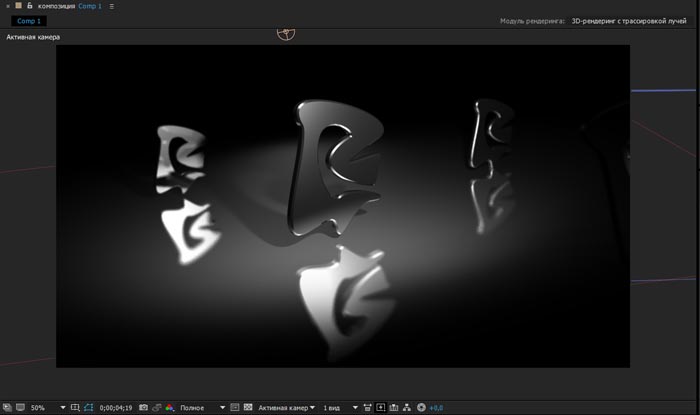Click the current time 0;00;04;19
This screenshot has width=700, height=415.
pos(116,408)
